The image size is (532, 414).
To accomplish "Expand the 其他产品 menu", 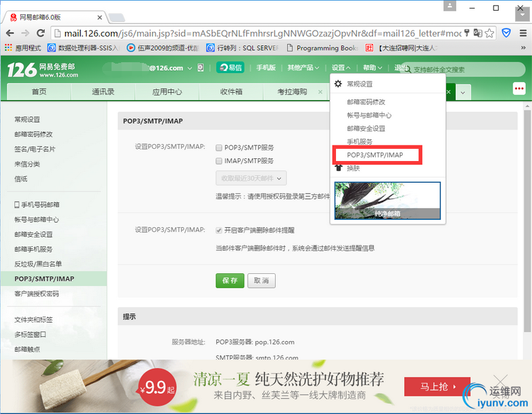I will pyautogui.click(x=303, y=68).
